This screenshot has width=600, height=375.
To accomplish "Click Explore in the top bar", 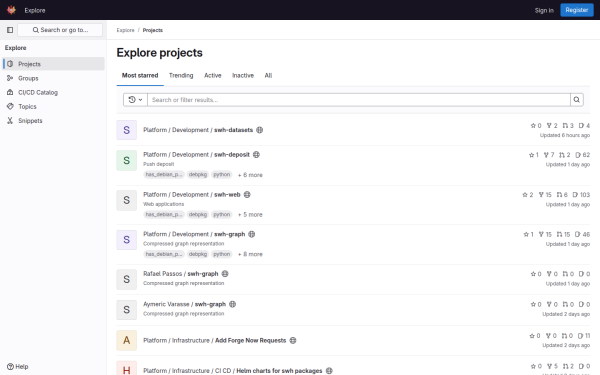I will coord(35,10).
